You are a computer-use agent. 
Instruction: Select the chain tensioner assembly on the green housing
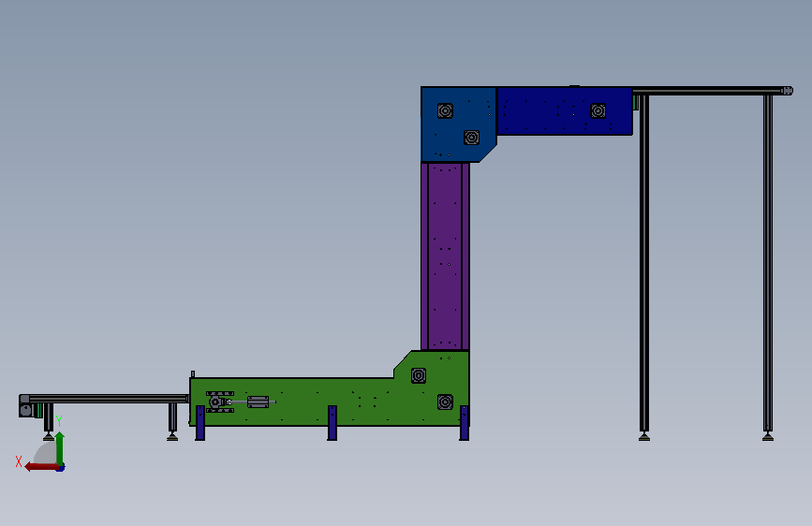click(219, 402)
